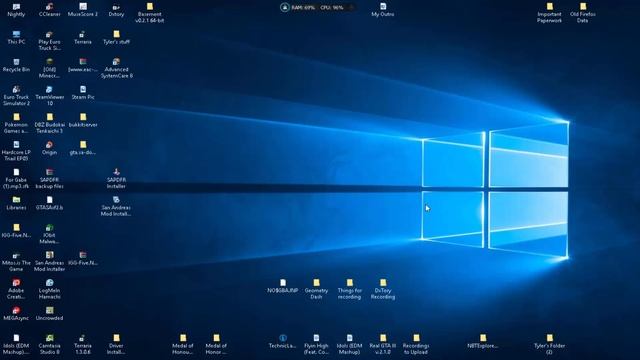Open the NBTExplorer folder
640x360 pixels.
[483, 342]
